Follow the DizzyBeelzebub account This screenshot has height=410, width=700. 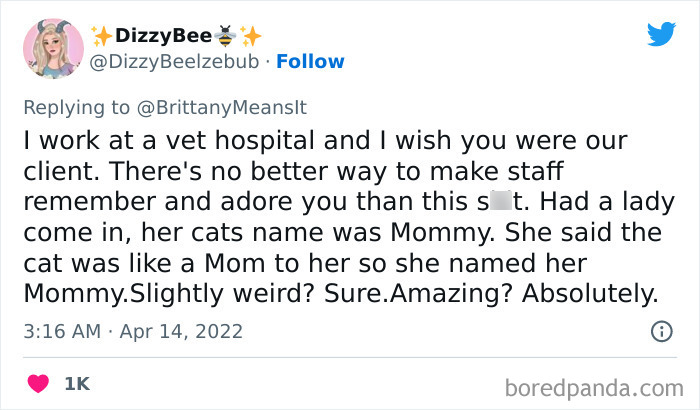coord(310,62)
